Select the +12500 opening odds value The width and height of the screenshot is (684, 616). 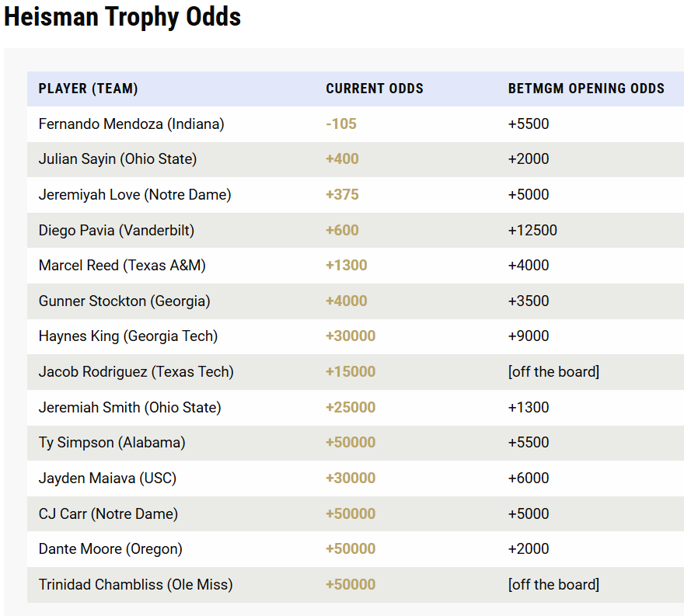tap(532, 230)
